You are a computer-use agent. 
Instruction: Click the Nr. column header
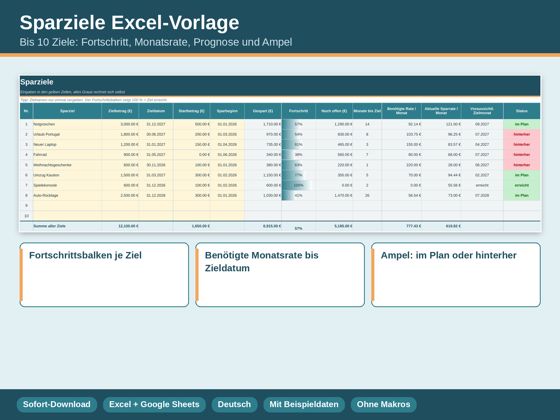click(26, 111)
